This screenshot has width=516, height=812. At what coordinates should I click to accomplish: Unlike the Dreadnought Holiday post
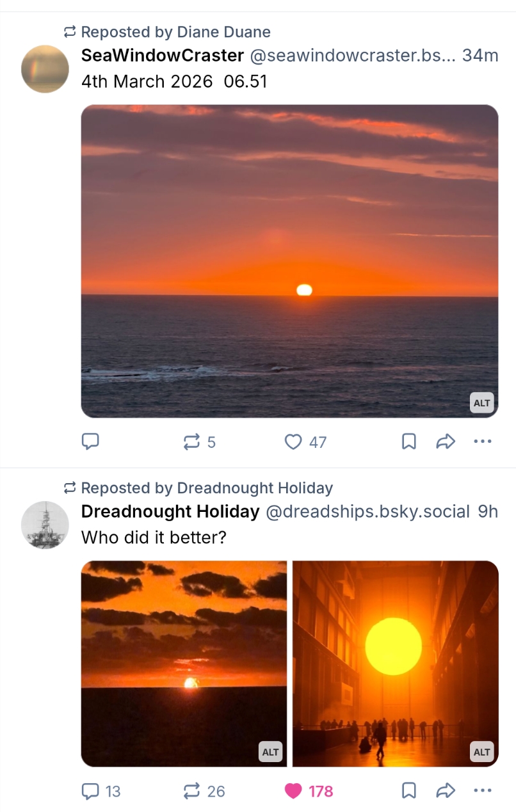pyautogui.click(x=293, y=792)
